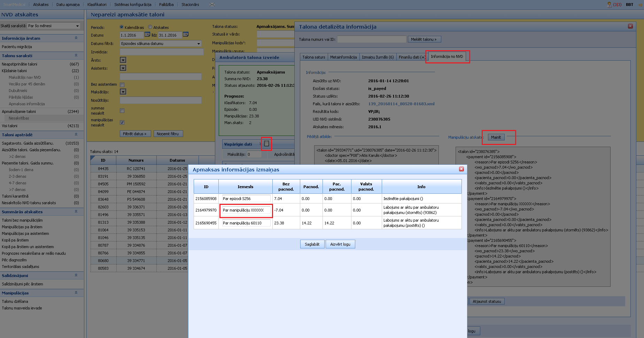Close the Apmaksas informācijas izmaiņas dialog
The height and width of the screenshot is (338, 644).
461,169
